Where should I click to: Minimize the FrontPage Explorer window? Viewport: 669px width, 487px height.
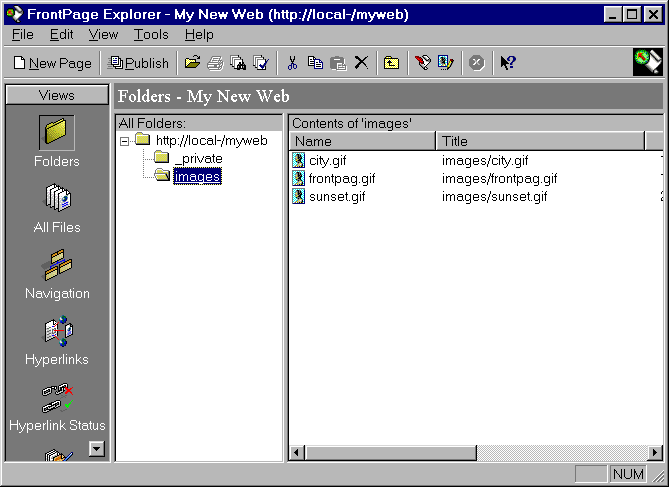(613, 15)
